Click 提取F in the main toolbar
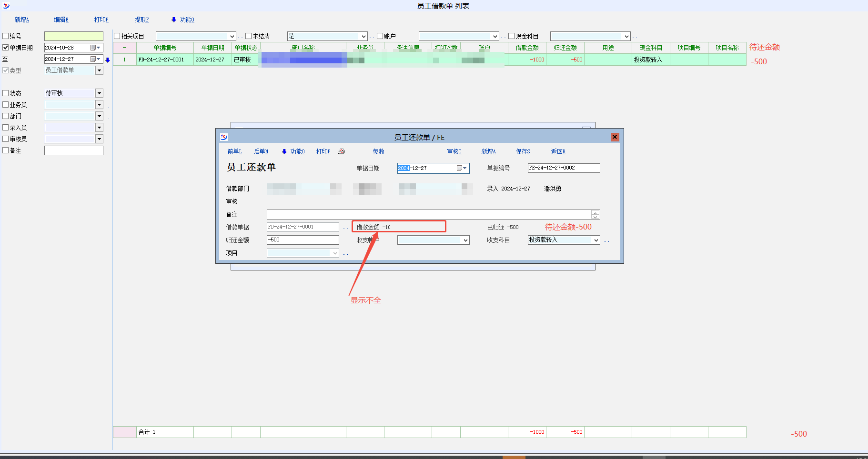This screenshot has height=459, width=868. pos(142,20)
